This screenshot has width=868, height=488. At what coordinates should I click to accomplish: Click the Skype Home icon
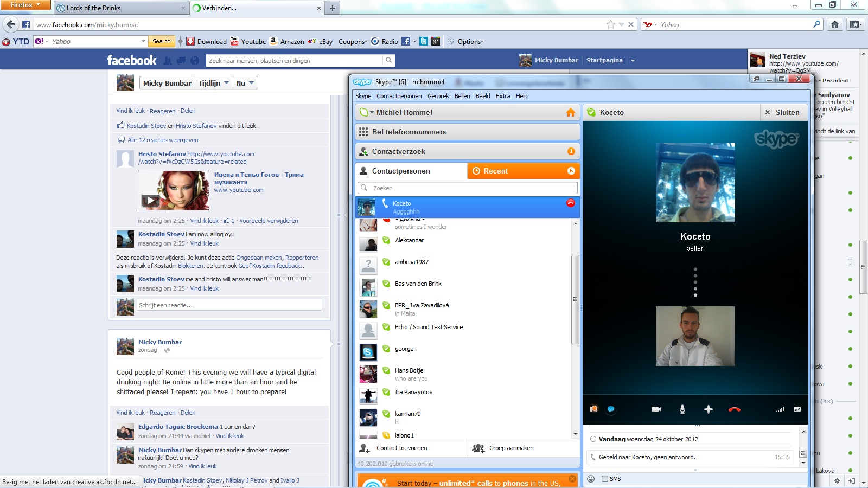click(x=570, y=112)
